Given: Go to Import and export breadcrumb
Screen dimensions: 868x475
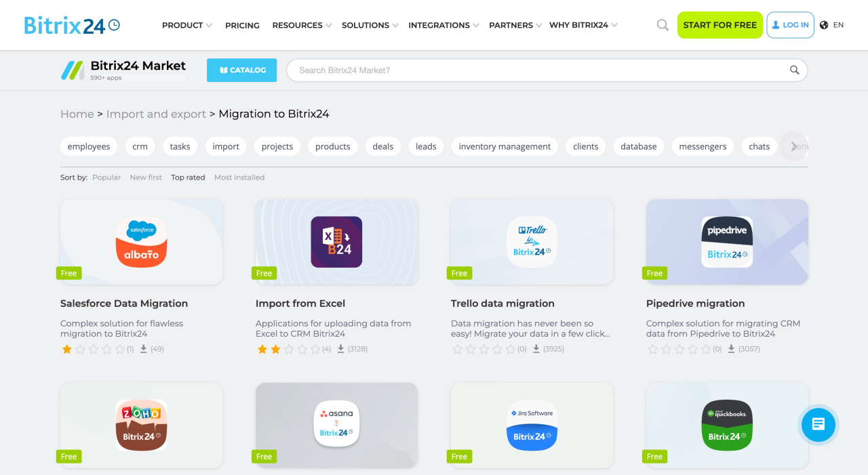Looking at the screenshot, I should [156, 114].
